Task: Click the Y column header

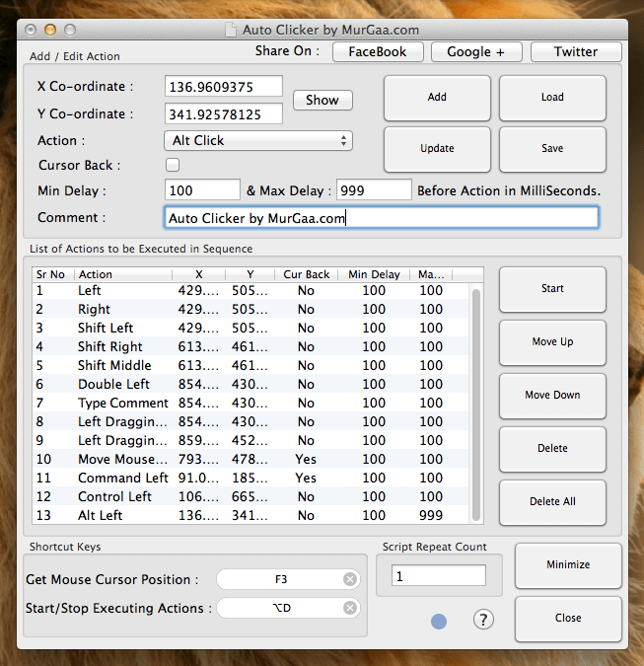Action: click(250, 274)
